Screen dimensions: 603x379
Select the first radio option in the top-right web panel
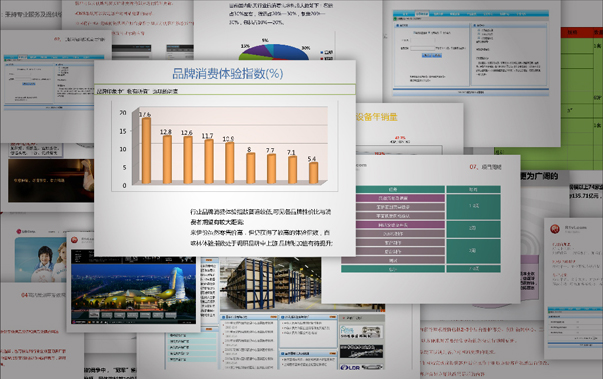(x=479, y=30)
